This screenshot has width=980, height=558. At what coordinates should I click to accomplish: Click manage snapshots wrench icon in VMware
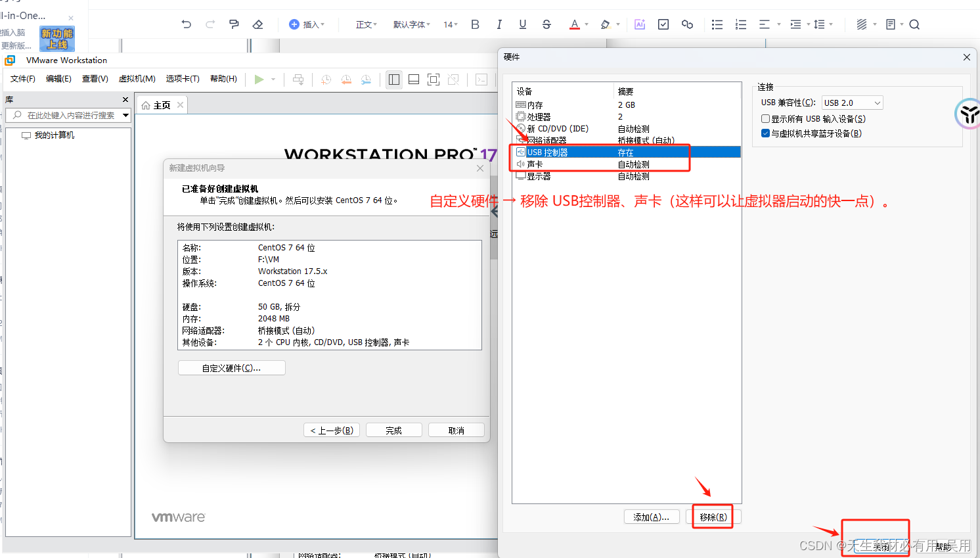(366, 80)
